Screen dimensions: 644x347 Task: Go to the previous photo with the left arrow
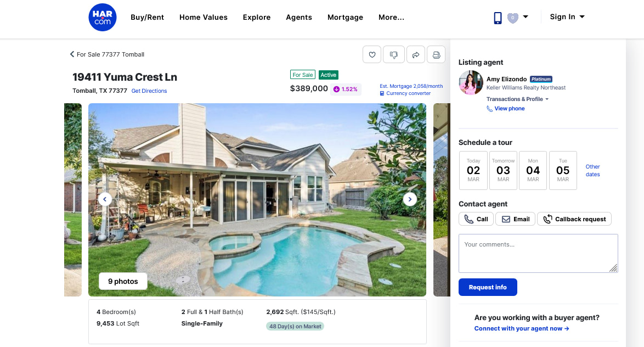[x=105, y=199]
